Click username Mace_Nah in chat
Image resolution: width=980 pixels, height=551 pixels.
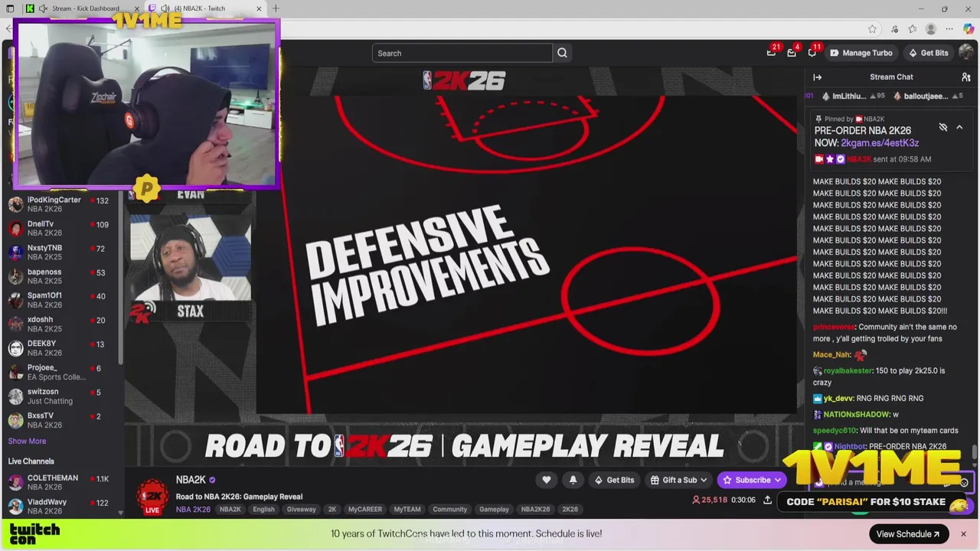click(831, 354)
